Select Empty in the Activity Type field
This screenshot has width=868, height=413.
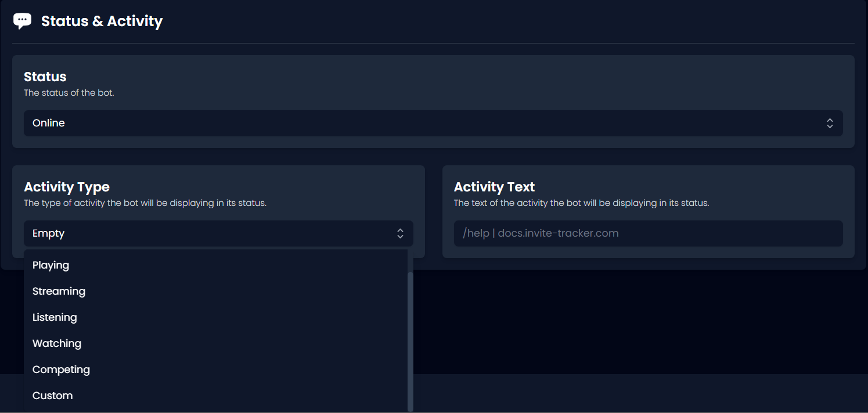(x=48, y=233)
